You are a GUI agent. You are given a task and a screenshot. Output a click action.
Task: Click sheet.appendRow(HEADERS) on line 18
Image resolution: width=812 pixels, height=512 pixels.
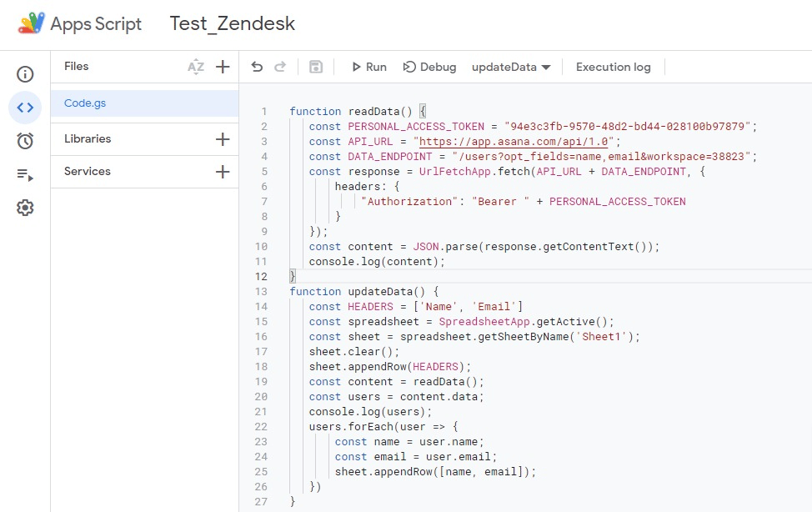pos(387,367)
